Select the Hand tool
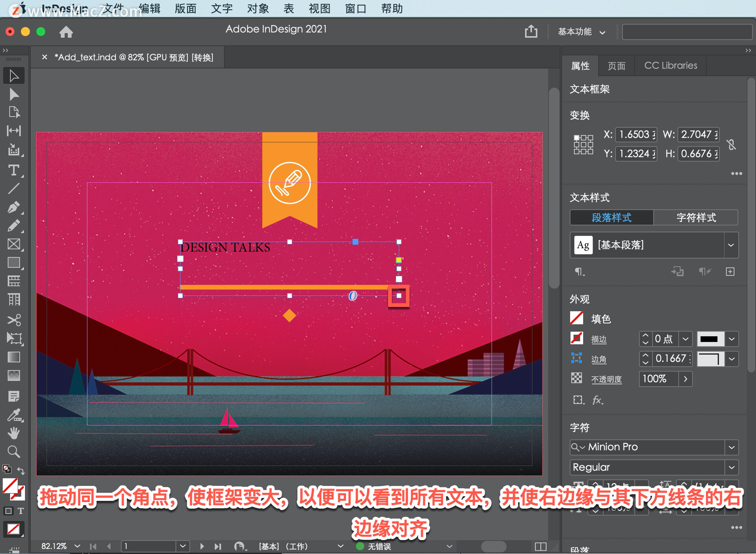 click(x=14, y=433)
